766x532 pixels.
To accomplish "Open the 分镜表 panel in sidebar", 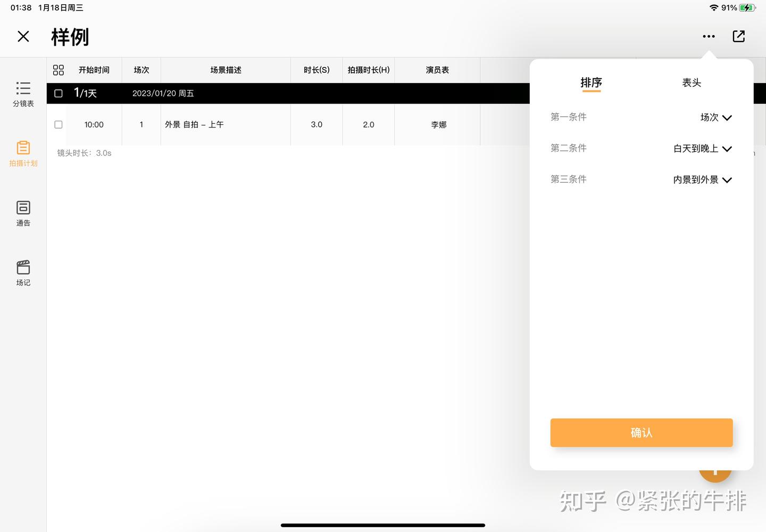I will point(23,94).
